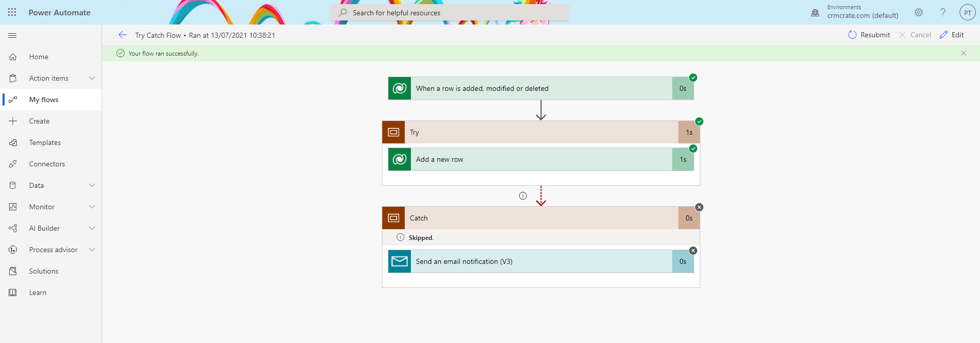Click the Data cylinder icon
980x343 pixels.
(13, 185)
